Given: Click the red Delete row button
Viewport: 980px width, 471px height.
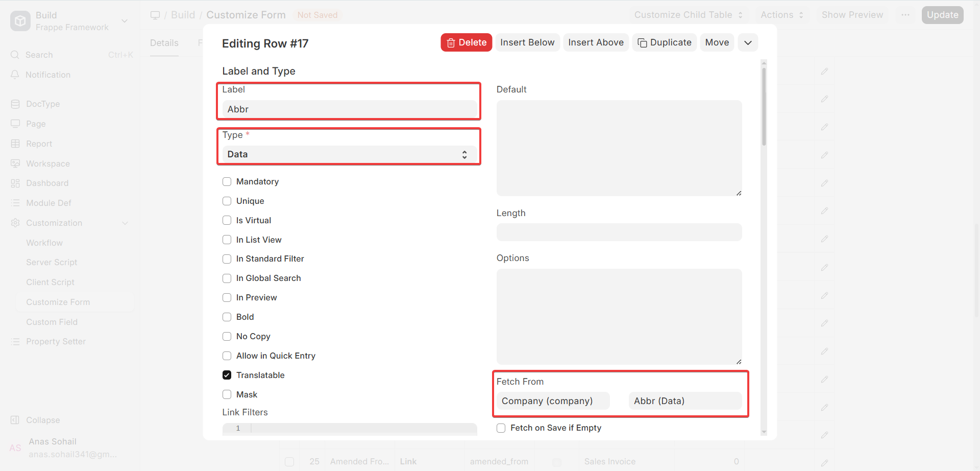Looking at the screenshot, I should 466,42.
